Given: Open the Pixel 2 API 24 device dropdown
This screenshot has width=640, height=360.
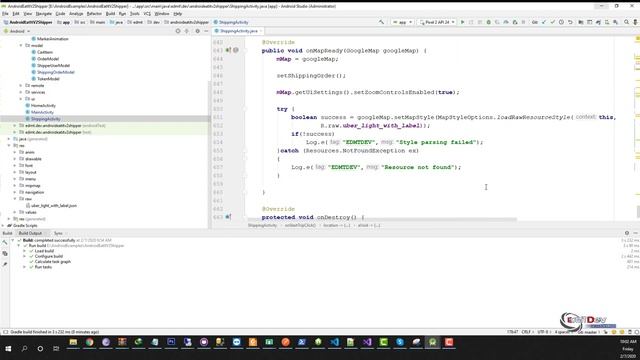Looking at the screenshot, I should pos(437,22).
